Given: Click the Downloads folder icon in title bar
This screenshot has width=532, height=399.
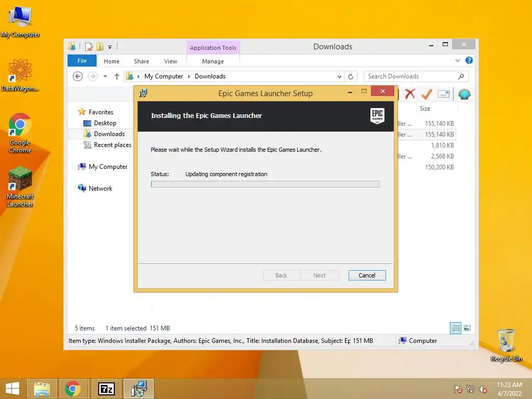Looking at the screenshot, I should (x=72, y=46).
